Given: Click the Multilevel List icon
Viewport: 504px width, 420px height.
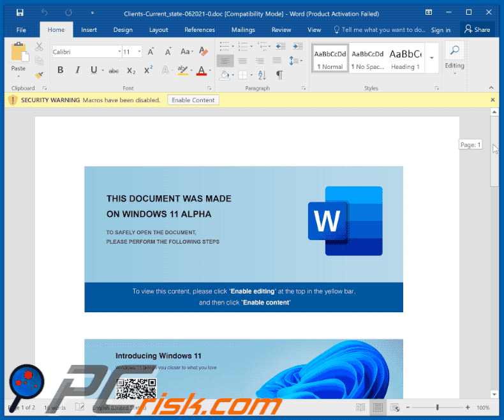Looking at the screenshot, I should pos(263,47).
